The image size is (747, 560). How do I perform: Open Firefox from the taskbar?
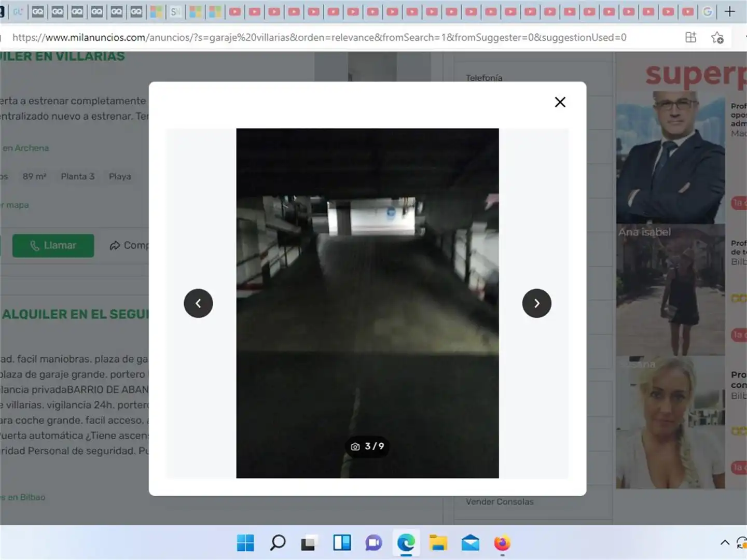[502, 543]
